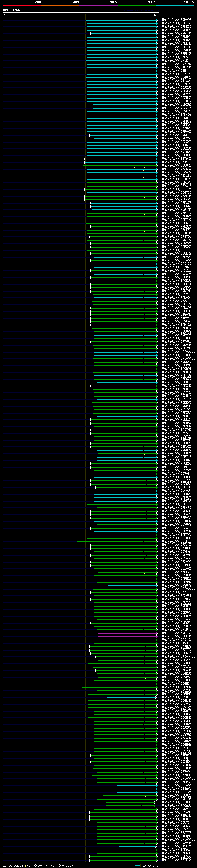
Task: Click the UniRef100_C6KH60 label
Action: (177, 423)
